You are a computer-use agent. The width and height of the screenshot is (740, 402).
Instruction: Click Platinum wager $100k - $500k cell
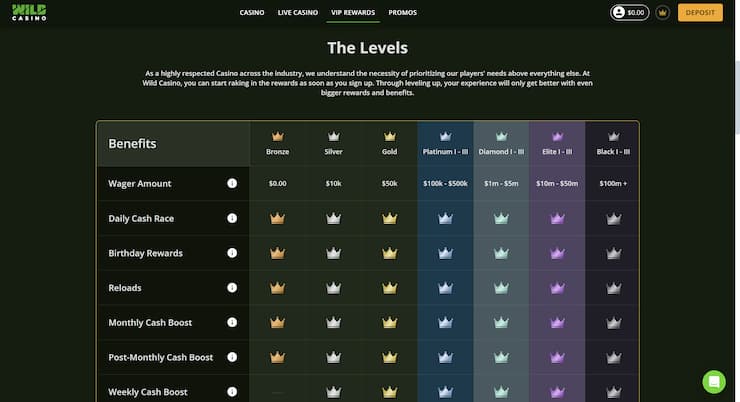click(446, 184)
